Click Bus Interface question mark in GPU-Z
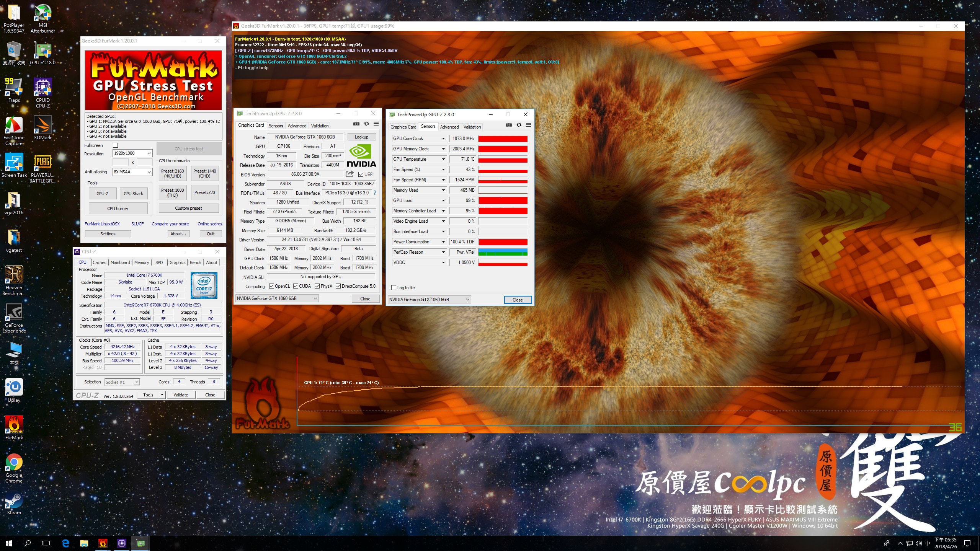The width and height of the screenshot is (980, 551). pyautogui.click(x=375, y=193)
